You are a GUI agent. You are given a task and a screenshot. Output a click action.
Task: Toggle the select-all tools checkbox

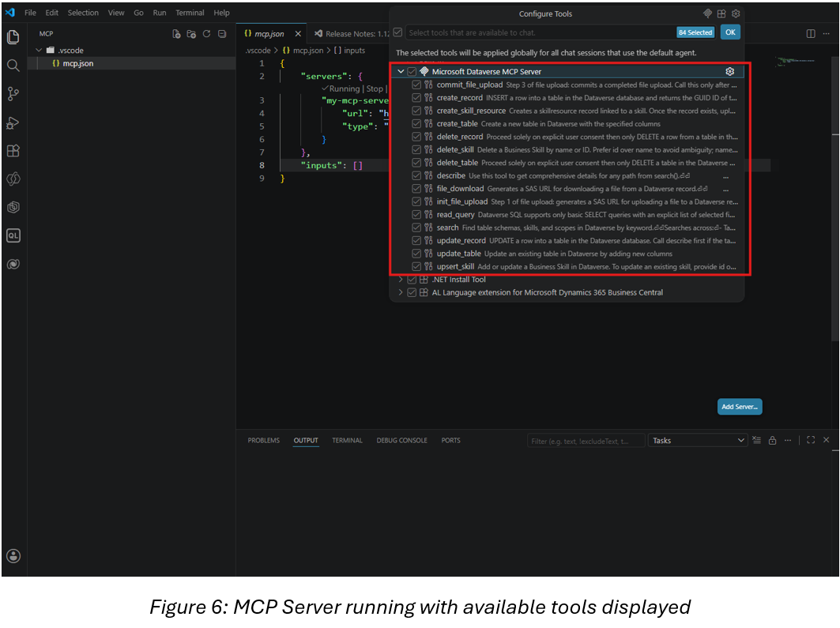pyautogui.click(x=397, y=32)
